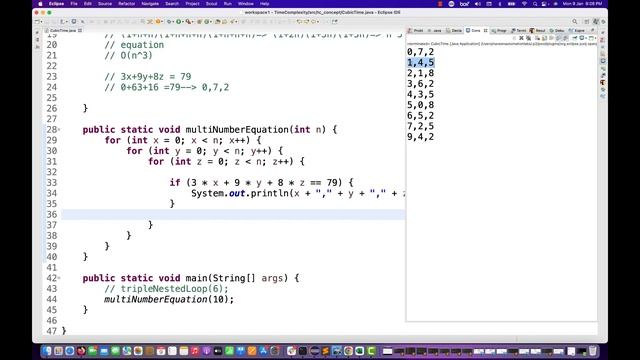Click the multiNumberEquation(10) call on line 44
640x360 pixels.
click(x=169, y=300)
